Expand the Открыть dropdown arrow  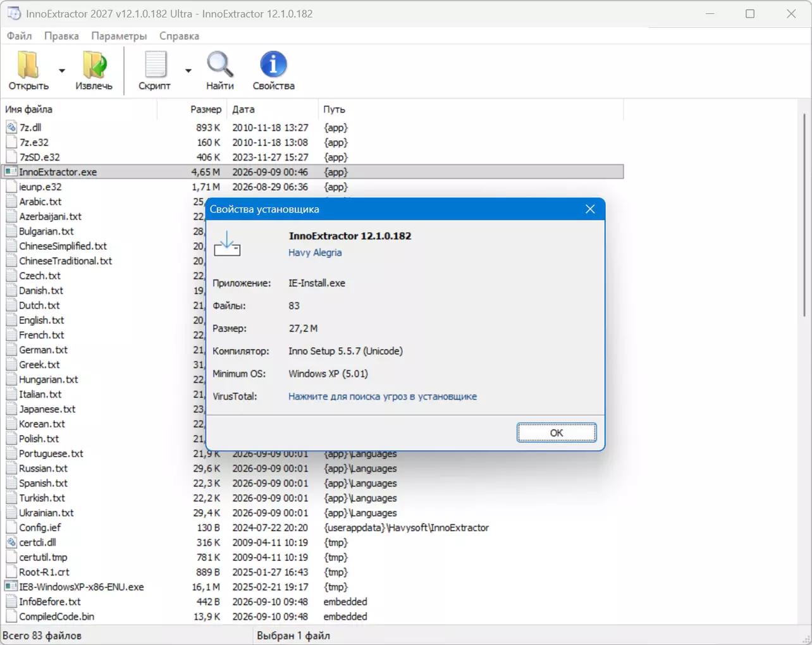(62, 70)
